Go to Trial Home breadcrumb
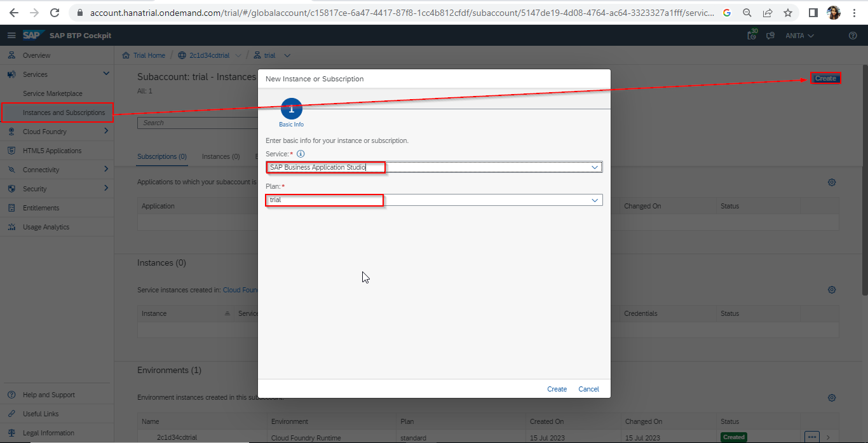 149,55
